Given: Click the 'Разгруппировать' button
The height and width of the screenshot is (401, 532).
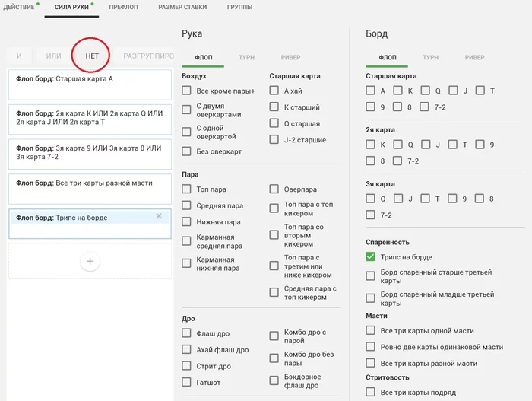Looking at the screenshot, I should pos(149,56).
